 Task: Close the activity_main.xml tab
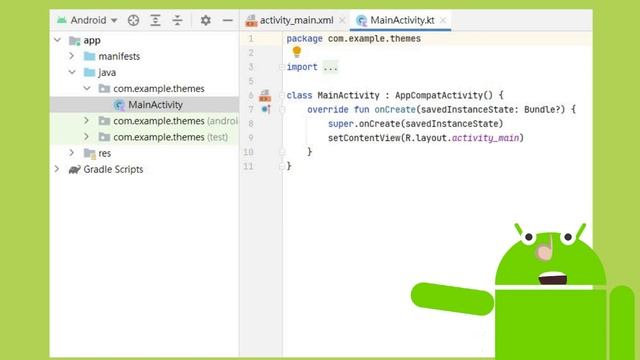pos(342,20)
